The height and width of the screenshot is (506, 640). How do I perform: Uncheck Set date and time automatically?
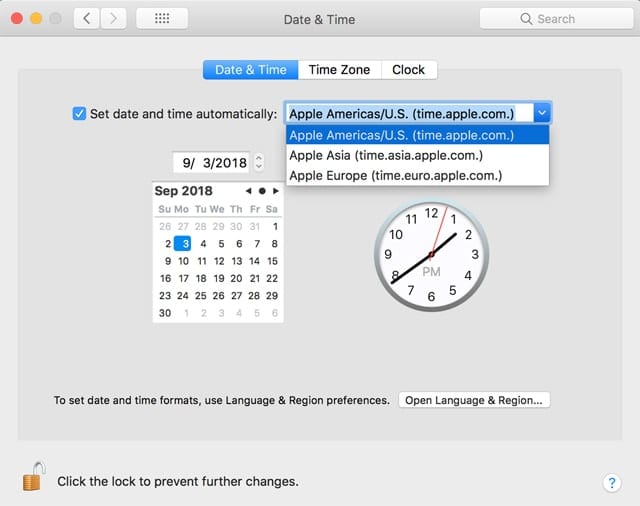click(x=80, y=114)
